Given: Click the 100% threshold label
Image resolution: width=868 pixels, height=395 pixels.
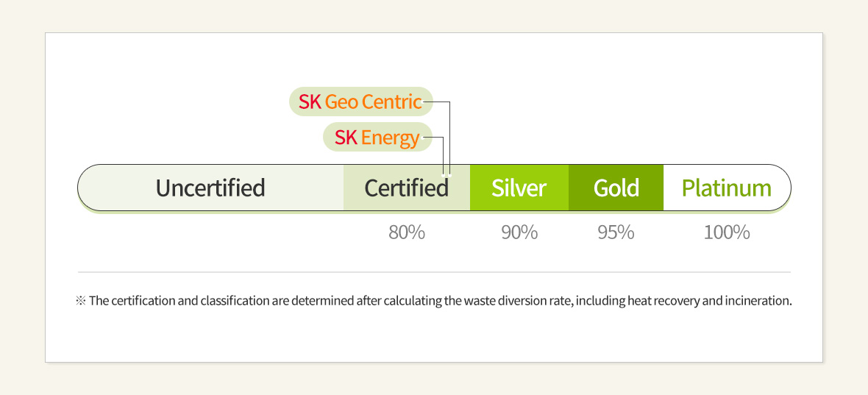Looking at the screenshot, I should click(x=727, y=232).
